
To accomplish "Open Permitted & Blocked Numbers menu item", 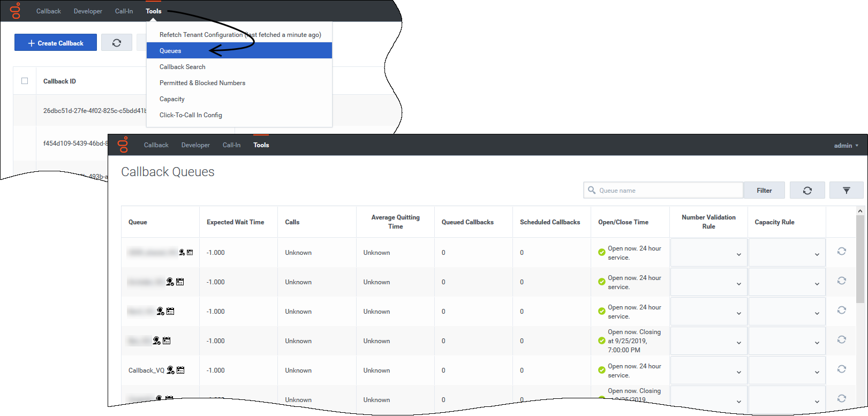I will coord(202,83).
